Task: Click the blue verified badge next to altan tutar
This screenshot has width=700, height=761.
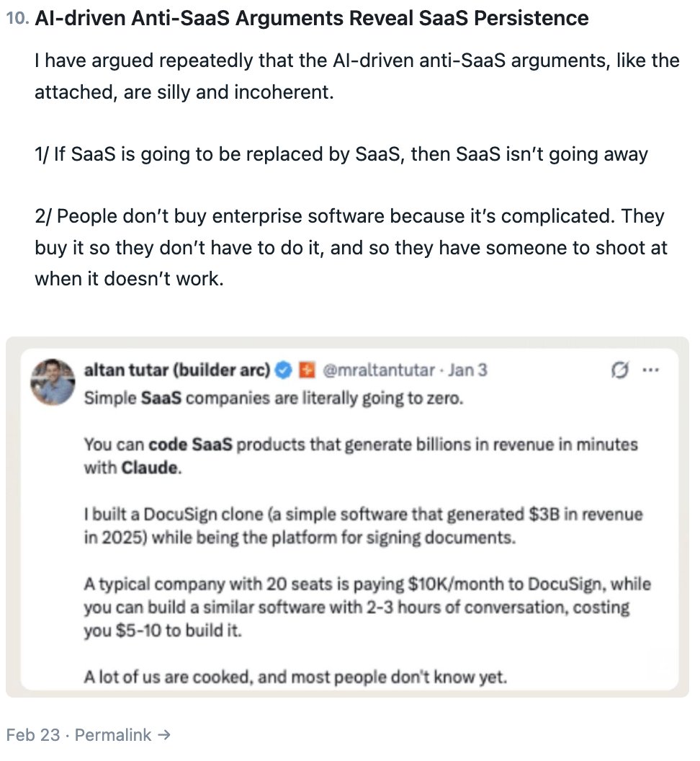Action: pos(282,370)
